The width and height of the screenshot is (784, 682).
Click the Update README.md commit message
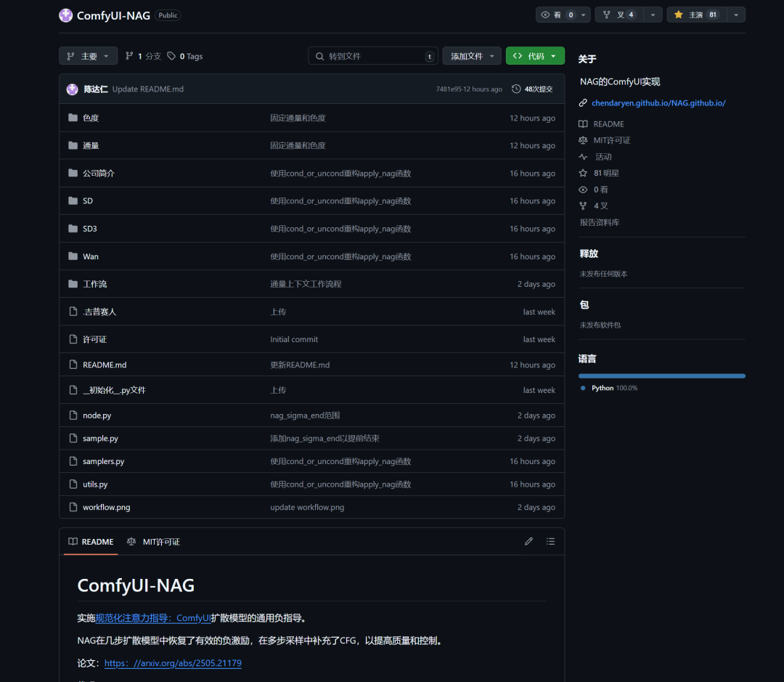pos(148,89)
